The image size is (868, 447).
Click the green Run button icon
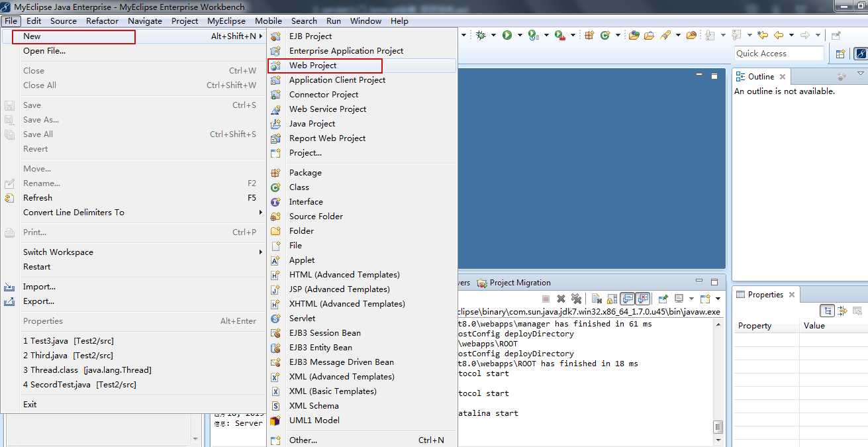tap(507, 35)
